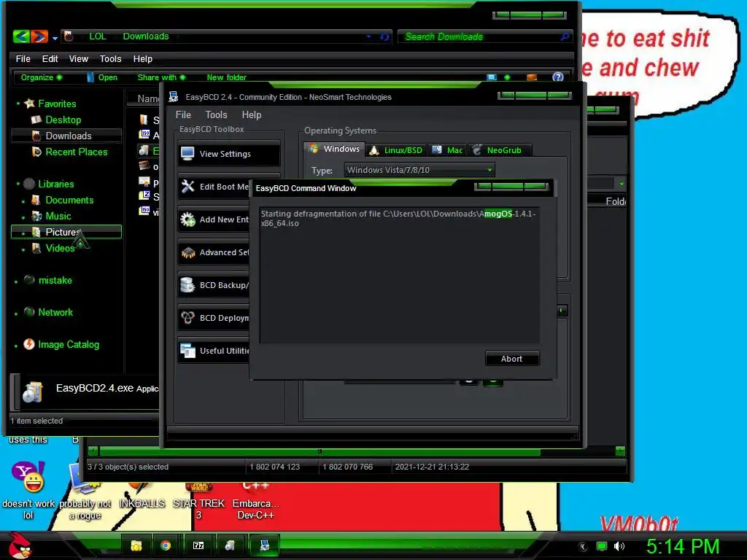747x560 pixels.
Task: Switch to the Mac tab in EasyBCD
Action: pyautogui.click(x=447, y=150)
